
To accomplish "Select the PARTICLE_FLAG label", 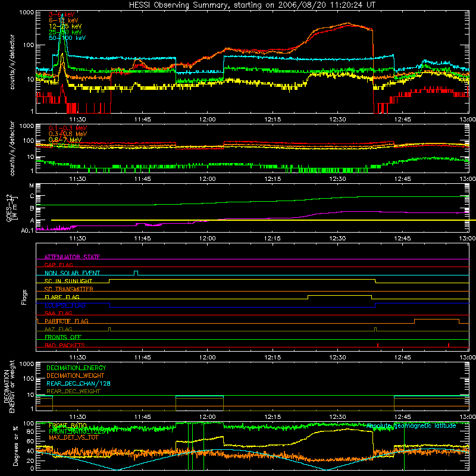I will point(67,321).
